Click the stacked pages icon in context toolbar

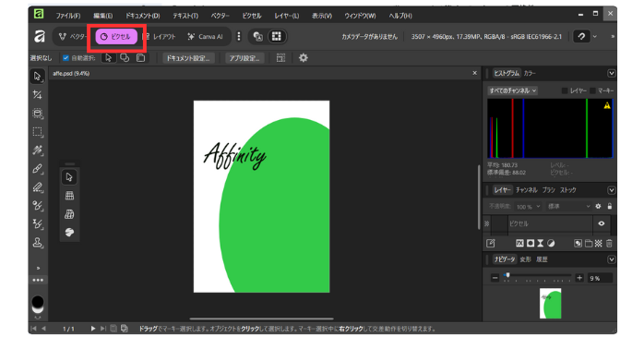click(140, 58)
